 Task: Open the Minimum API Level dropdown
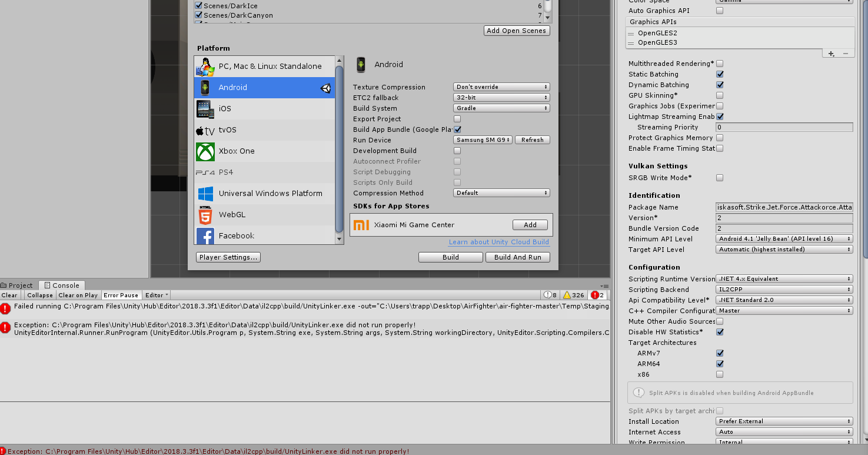(784, 239)
